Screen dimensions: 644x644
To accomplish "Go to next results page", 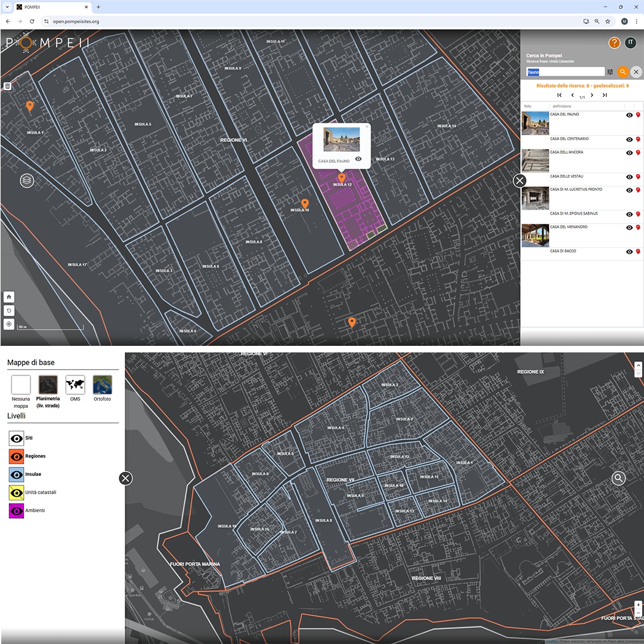I will click(x=592, y=95).
